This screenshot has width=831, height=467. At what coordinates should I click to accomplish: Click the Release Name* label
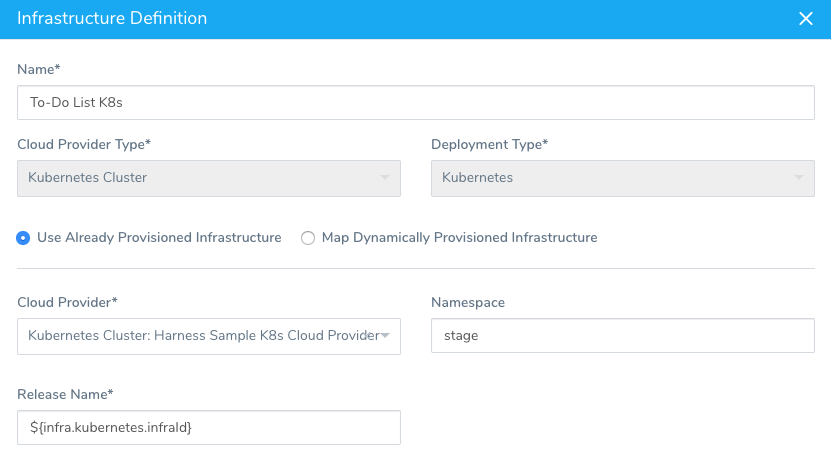point(65,394)
